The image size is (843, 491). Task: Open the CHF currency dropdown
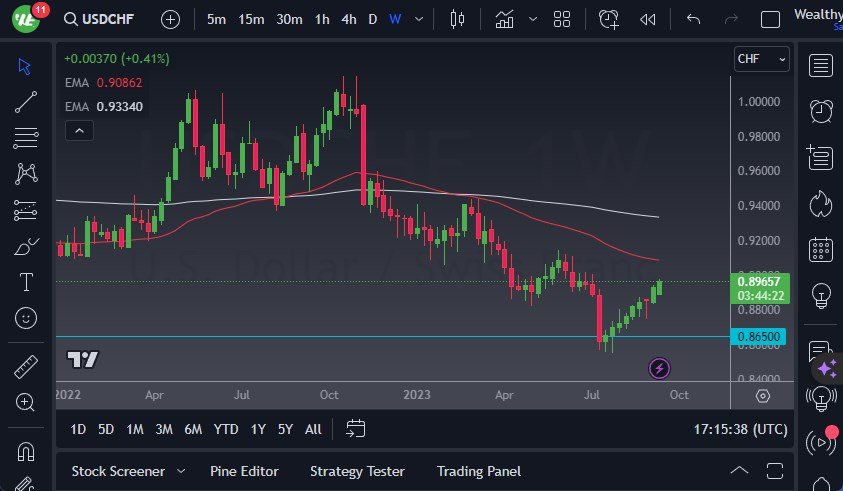coord(761,59)
